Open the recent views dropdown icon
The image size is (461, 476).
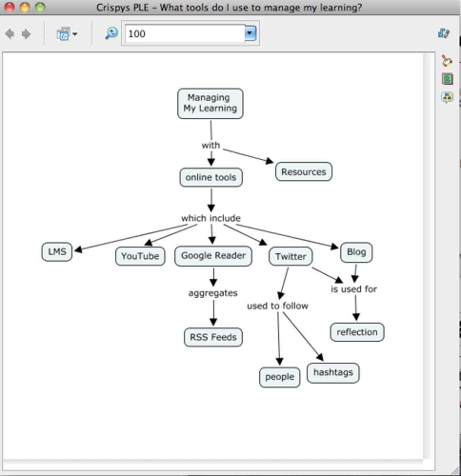click(x=66, y=35)
